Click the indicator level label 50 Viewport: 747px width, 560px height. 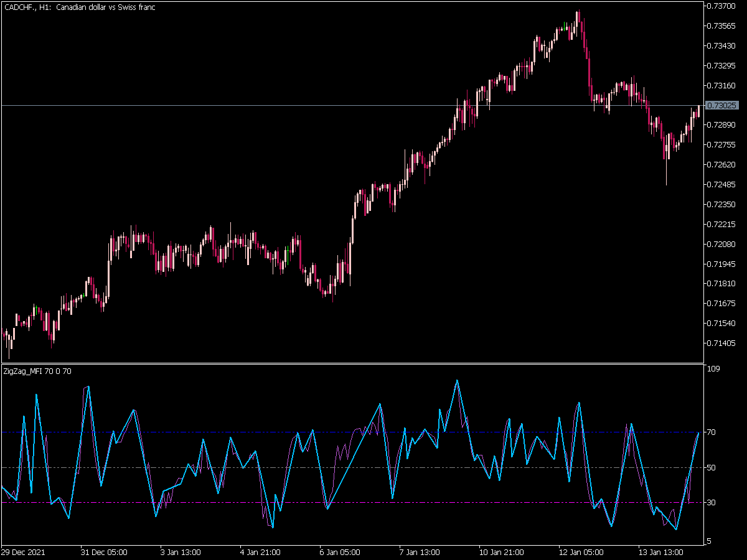tap(713, 467)
